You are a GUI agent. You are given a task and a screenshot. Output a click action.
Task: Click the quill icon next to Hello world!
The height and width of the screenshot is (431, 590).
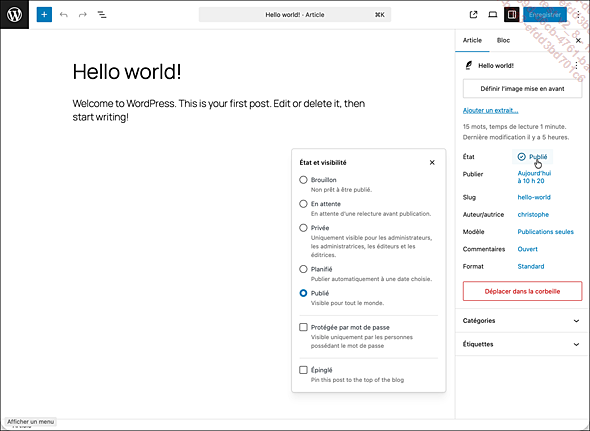tap(468, 65)
